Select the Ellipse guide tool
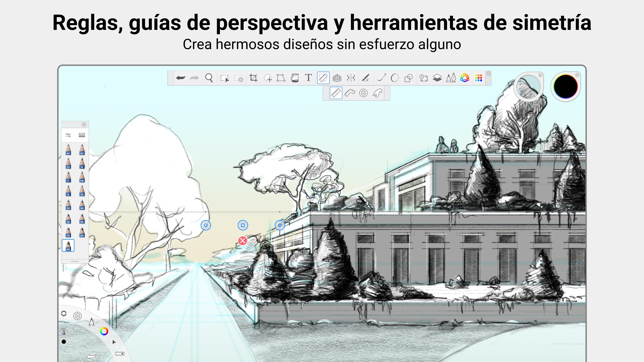Image resolution: width=644 pixels, height=362 pixels. (x=363, y=93)
